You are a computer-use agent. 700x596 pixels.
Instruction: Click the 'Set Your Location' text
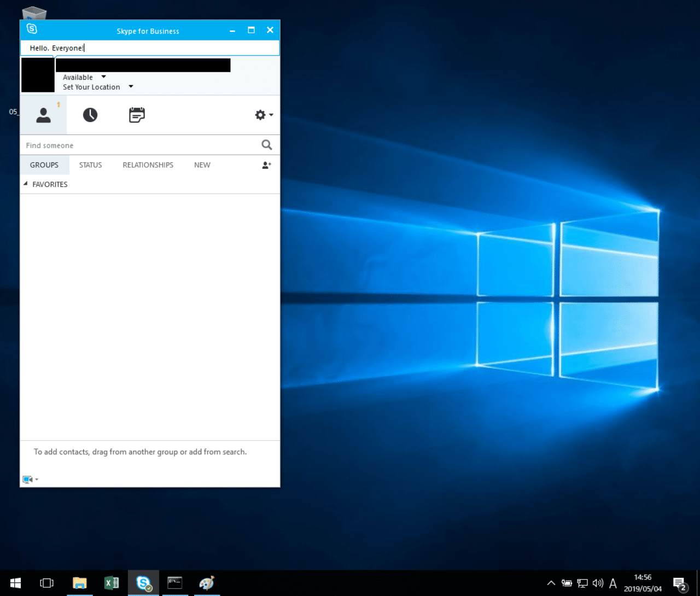tap(91, 87)
